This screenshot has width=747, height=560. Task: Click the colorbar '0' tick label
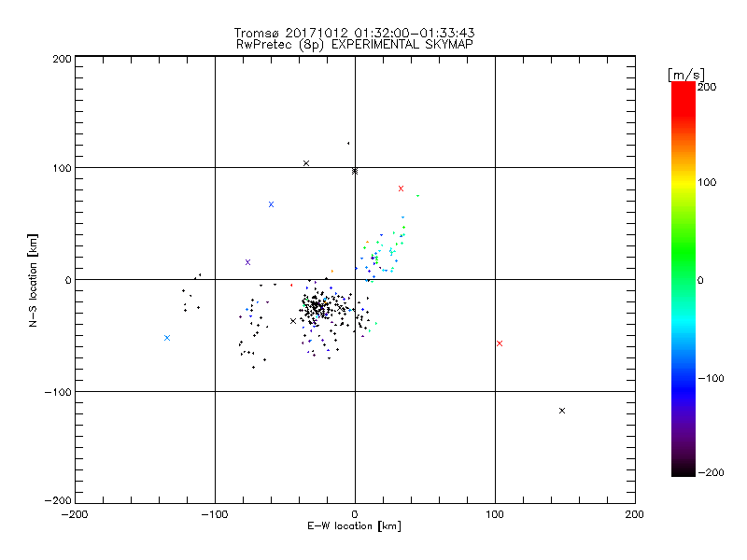click(x=700, y=281)
